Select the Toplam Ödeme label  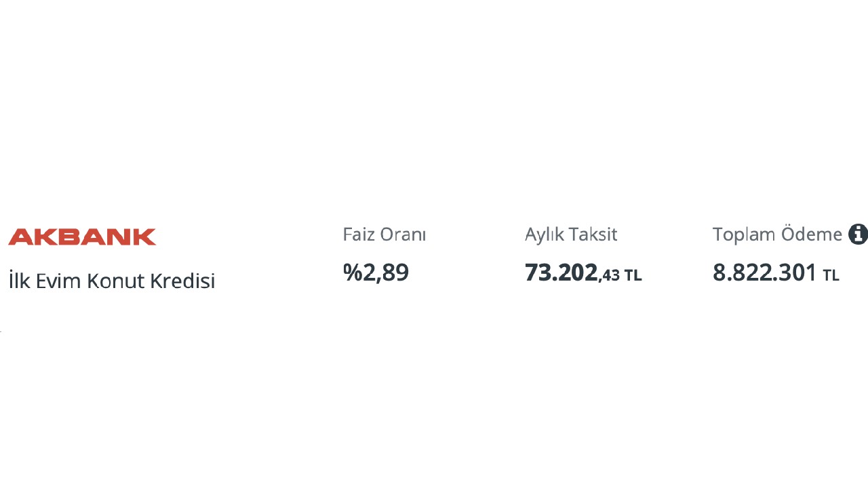point(776,235)
